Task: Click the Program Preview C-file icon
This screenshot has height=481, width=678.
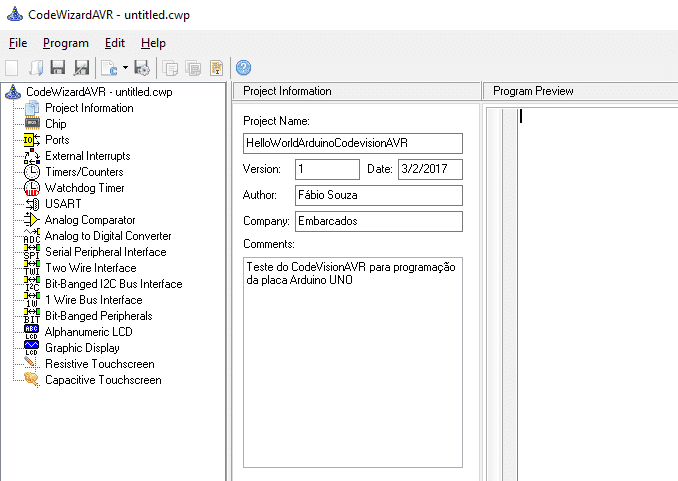Action: [x=109, y=68]
